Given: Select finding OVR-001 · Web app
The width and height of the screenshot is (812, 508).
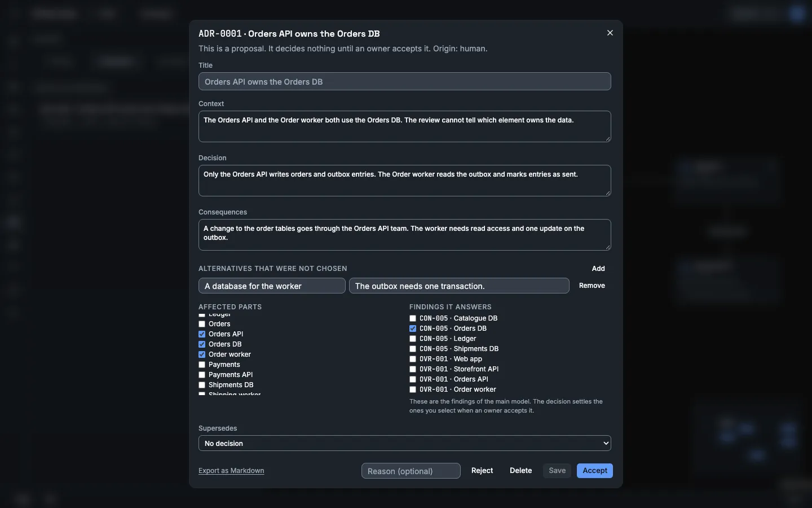Looking at the screenshot, I should (x=413, y=359).
